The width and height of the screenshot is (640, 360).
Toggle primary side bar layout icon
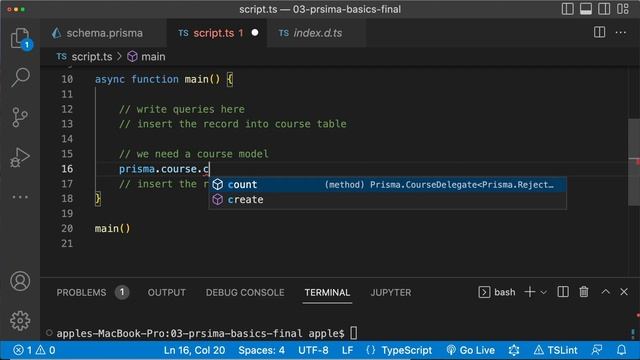[567, 9]
